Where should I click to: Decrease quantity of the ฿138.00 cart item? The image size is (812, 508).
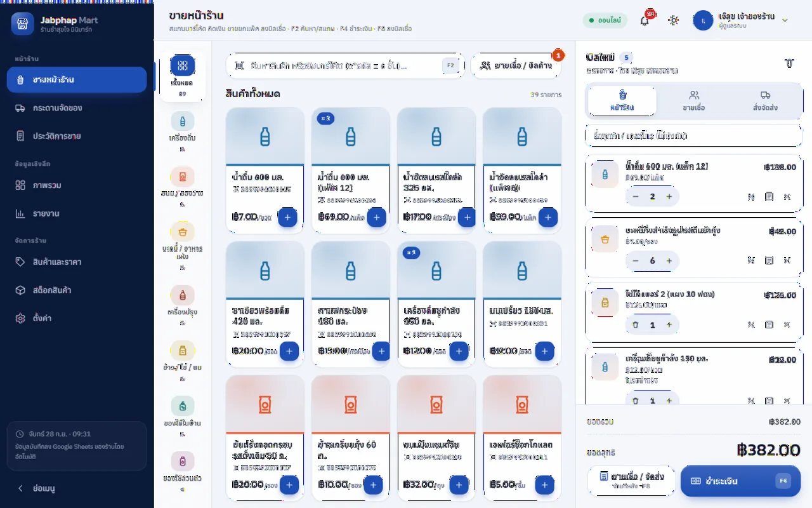[636, 197]
